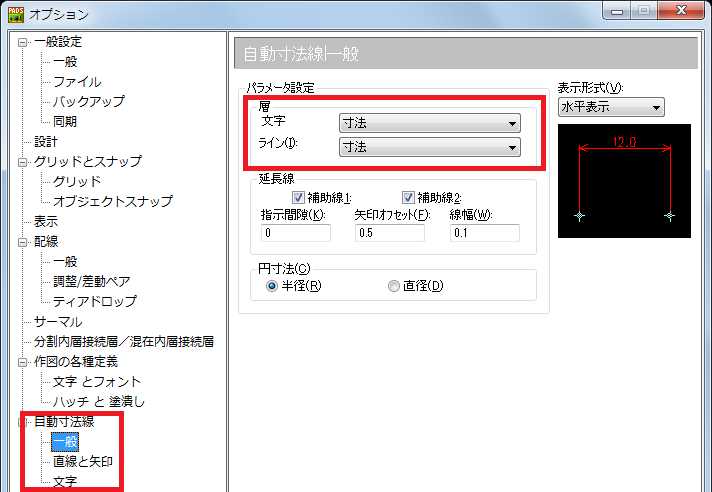Collapse the 一般設定 tree node
The width and height of the screenshot is (712, 492).
coord(22,43)
